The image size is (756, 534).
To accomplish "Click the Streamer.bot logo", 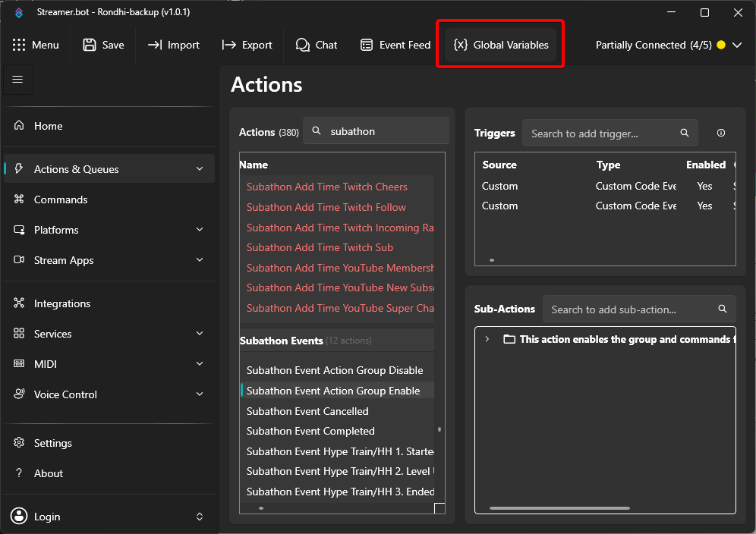I will [x=17, y=11].
